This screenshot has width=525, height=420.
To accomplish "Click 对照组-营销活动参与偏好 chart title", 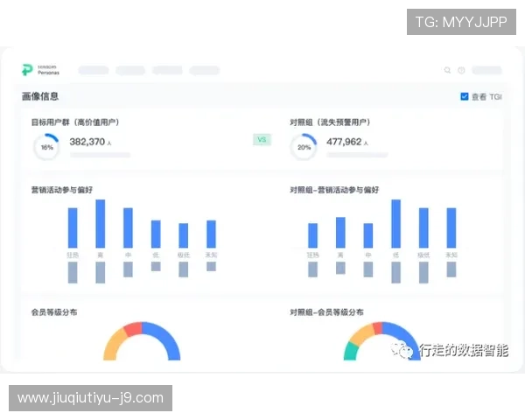I will click(334, 190).
